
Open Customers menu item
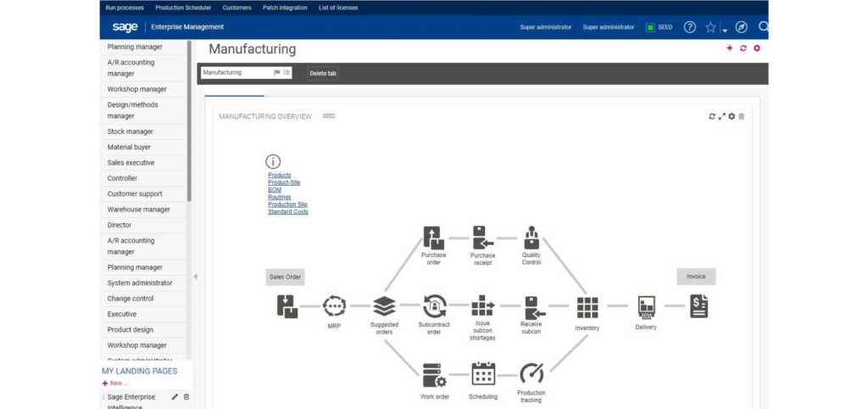pyautogui.click(x=237, y=8)
